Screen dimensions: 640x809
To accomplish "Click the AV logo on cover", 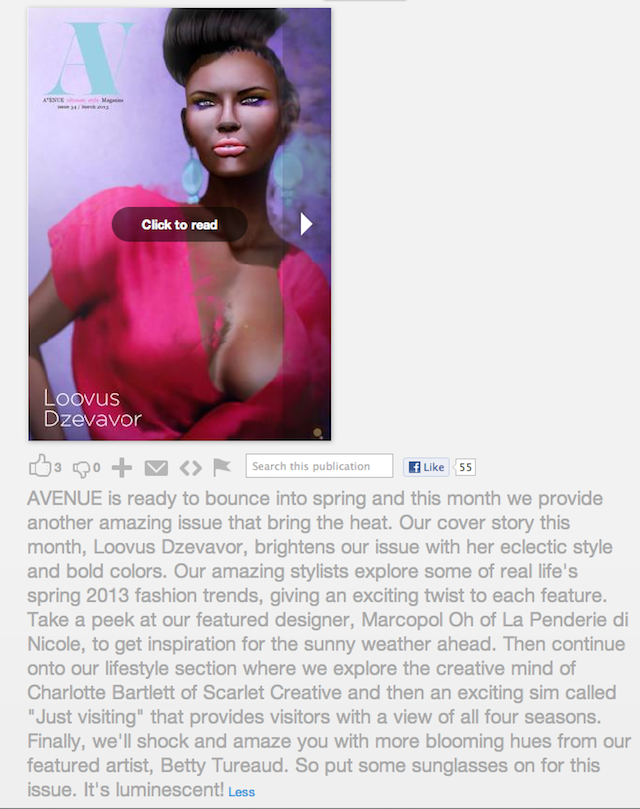I will 91,58.
